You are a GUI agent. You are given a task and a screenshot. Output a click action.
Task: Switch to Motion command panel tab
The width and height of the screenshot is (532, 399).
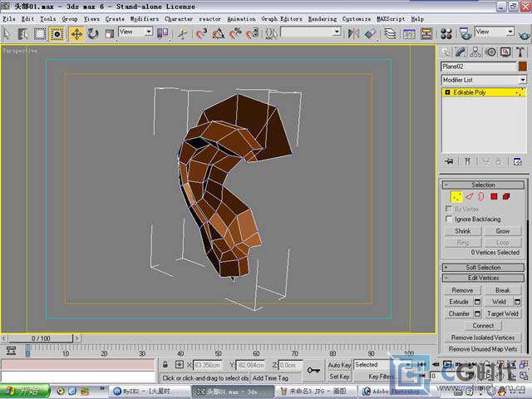pos(490,52)
